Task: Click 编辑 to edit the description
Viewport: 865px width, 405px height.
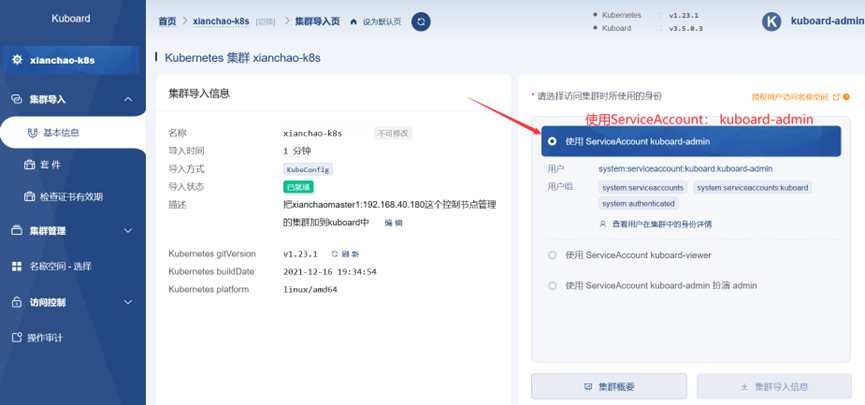Action: coord(393,223)
